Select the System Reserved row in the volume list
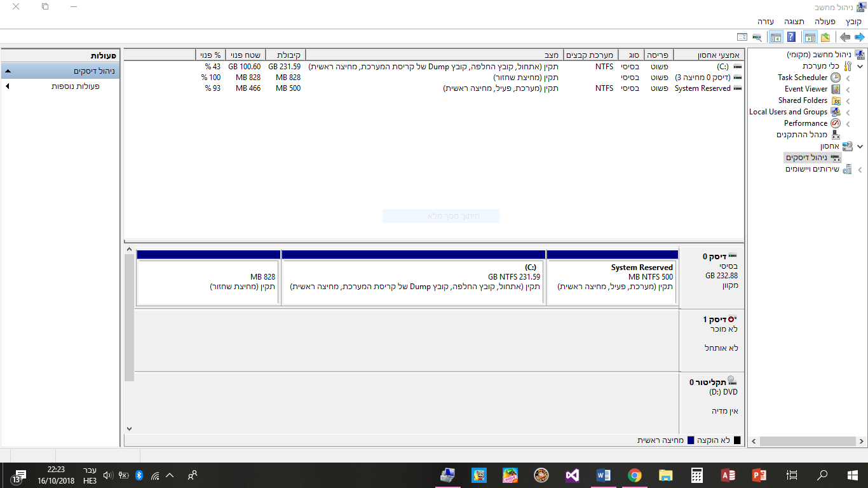The width and height of the screenshot is (868, 488). point(433,88)
